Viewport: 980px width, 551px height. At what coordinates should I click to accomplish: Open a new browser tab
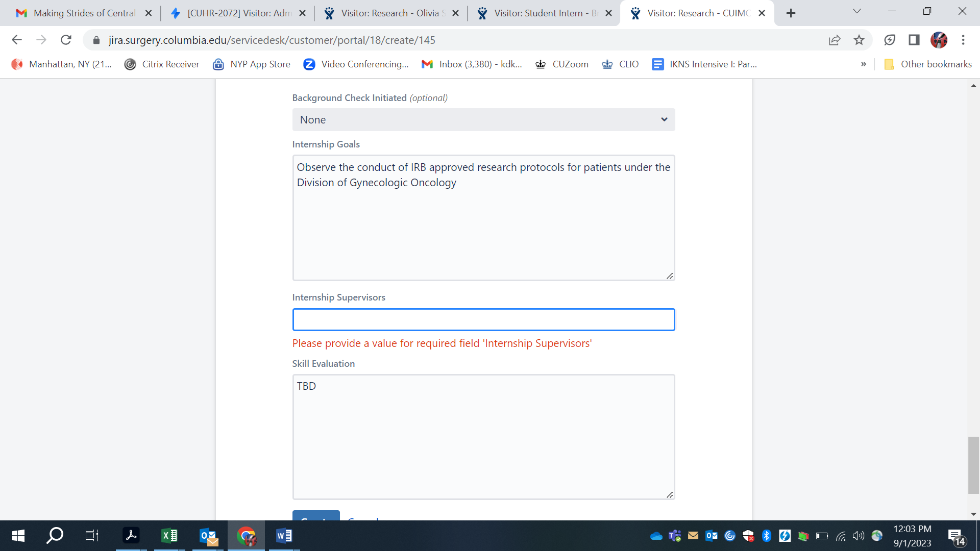coord(791,13)
